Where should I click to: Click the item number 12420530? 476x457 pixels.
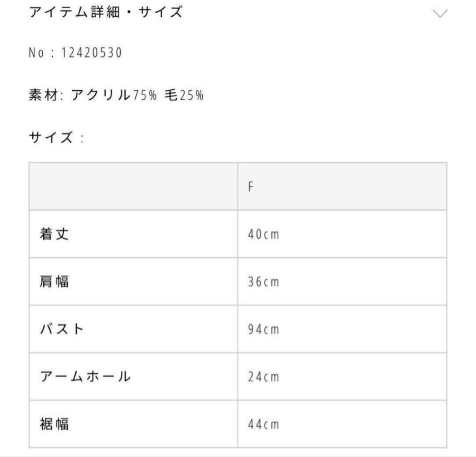pyautogui.click(x=92, y=53)
